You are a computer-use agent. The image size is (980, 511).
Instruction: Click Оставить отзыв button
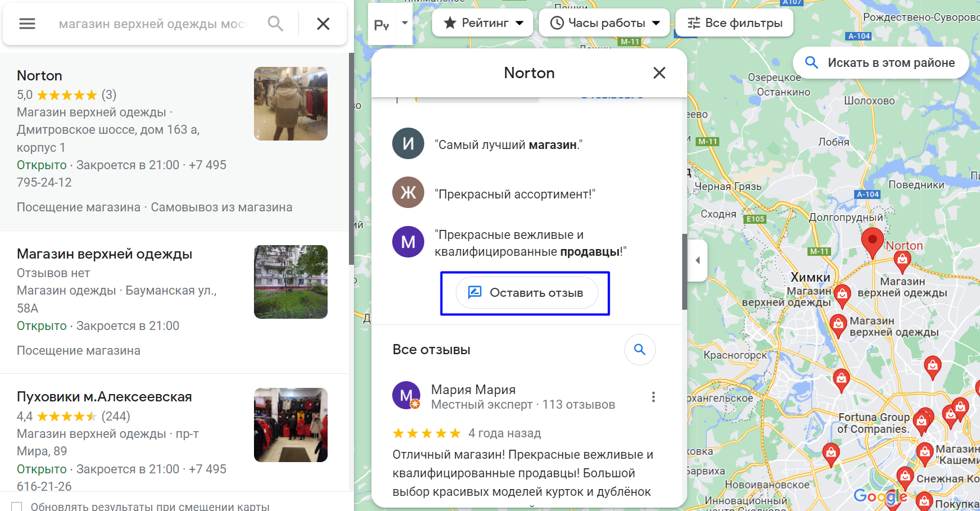click(x=527, y=292)
